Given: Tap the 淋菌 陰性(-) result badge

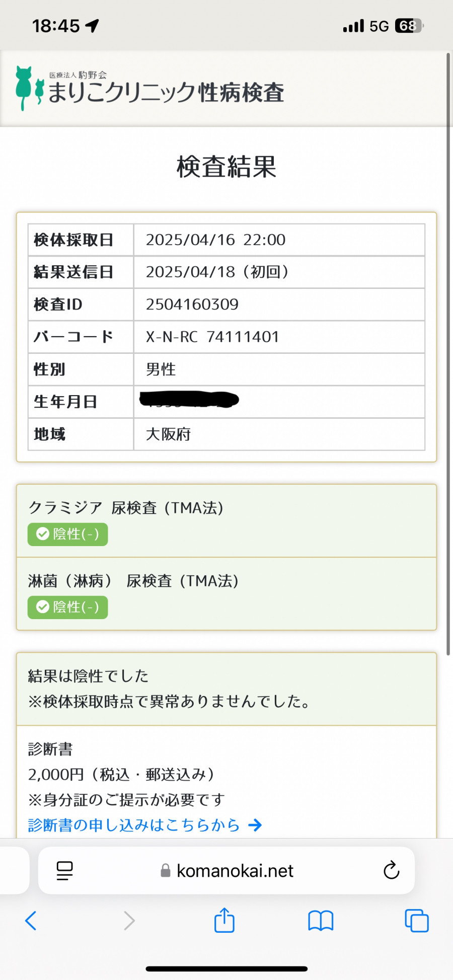Looking at the screenshot, I should pyautogui.click(x=68, y=607).
